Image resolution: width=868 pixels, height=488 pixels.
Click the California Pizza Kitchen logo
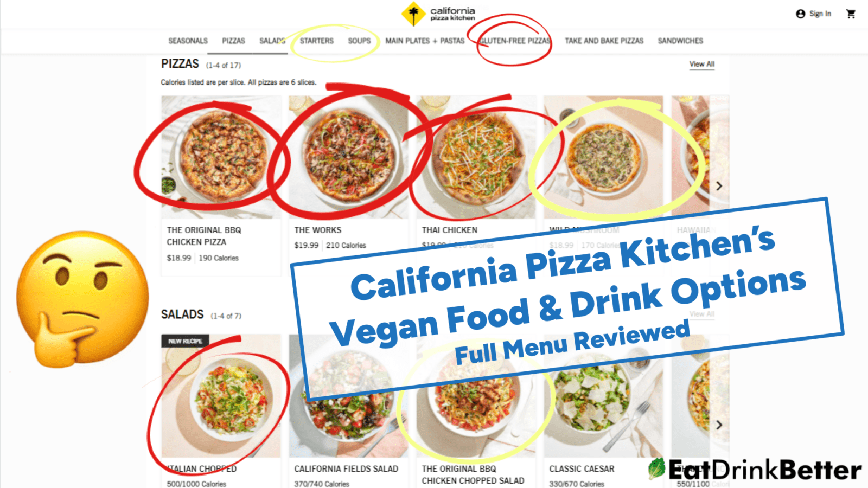[x=438, y=14]
